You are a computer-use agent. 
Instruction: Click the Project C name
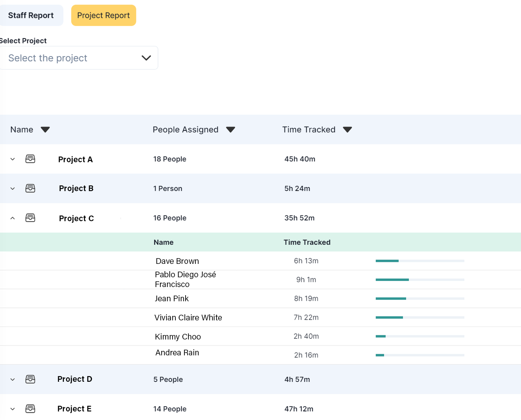pos(76,218)
